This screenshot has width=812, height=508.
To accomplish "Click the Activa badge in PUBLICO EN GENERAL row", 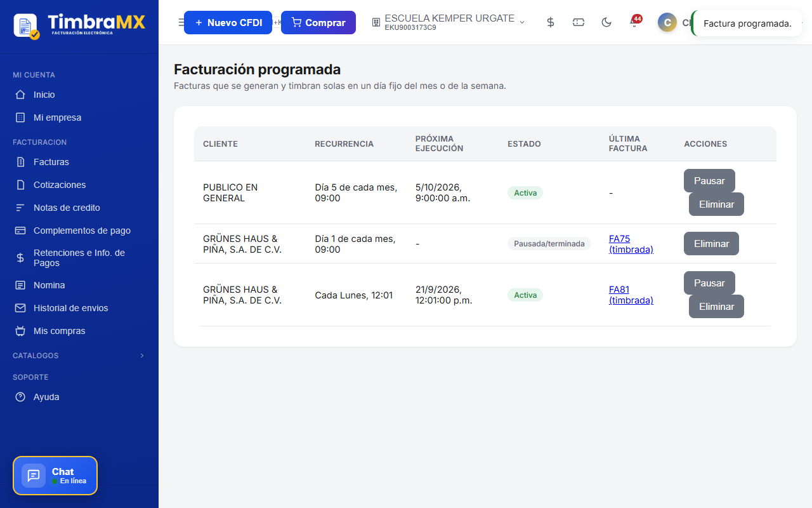I will (x=525, y=192).
